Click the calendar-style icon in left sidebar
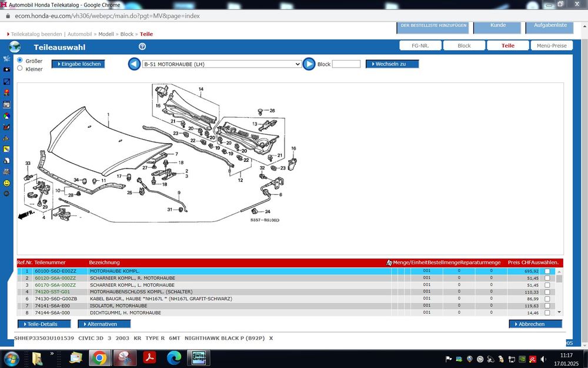Image resolution: width=588 pixels, height=368 pixels. click(6, 104)
